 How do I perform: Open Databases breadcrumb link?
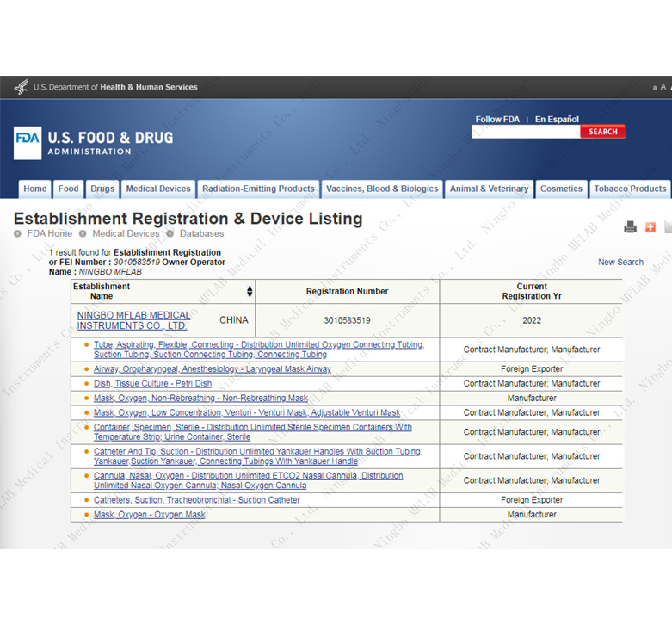201,233
